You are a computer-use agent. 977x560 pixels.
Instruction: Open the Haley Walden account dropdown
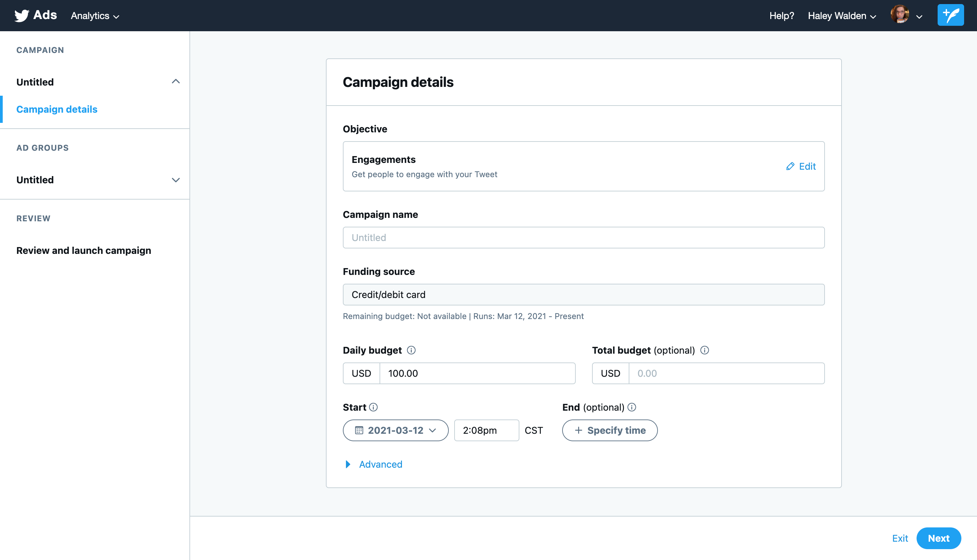click(x=842, y=16)
